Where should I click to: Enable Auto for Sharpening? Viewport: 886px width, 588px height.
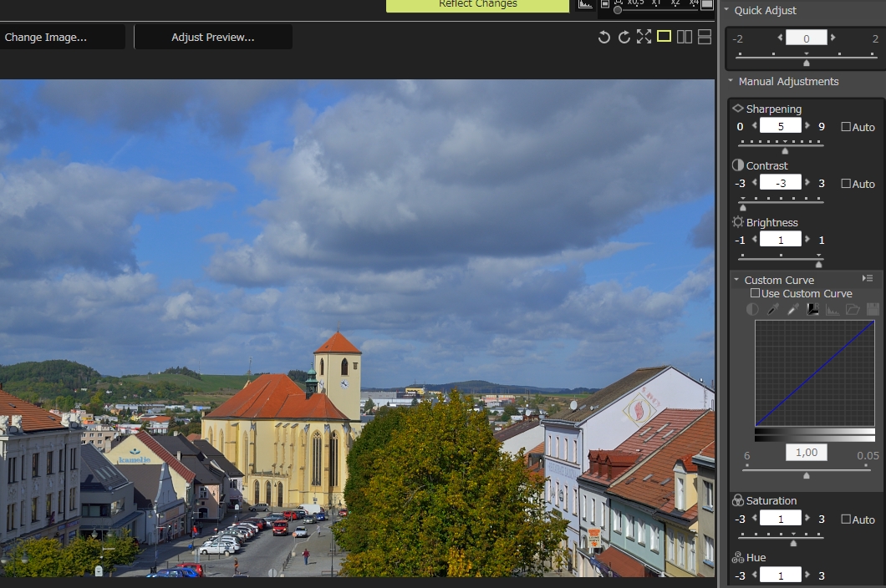846,127
